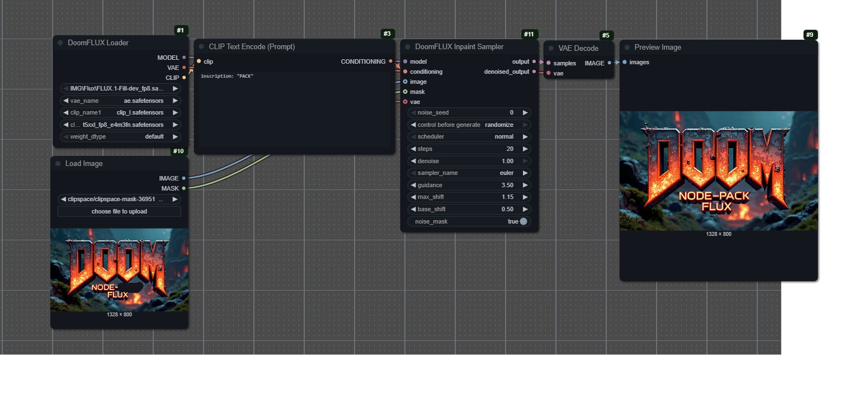Click the prompt text area containing inscription PACK

click(x=295, y=109)
